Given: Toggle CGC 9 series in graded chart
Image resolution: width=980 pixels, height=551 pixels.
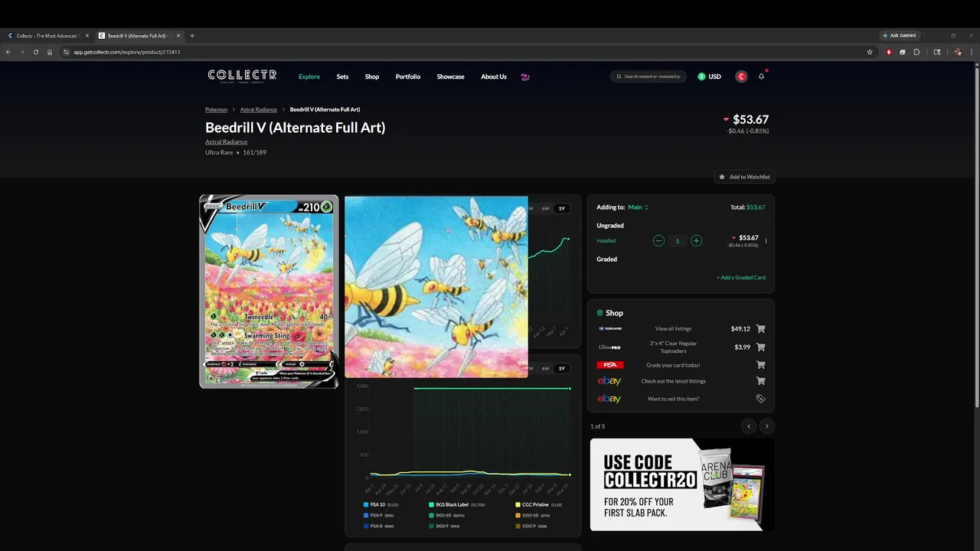Looking at the screenshot, I should click(531, 527).
